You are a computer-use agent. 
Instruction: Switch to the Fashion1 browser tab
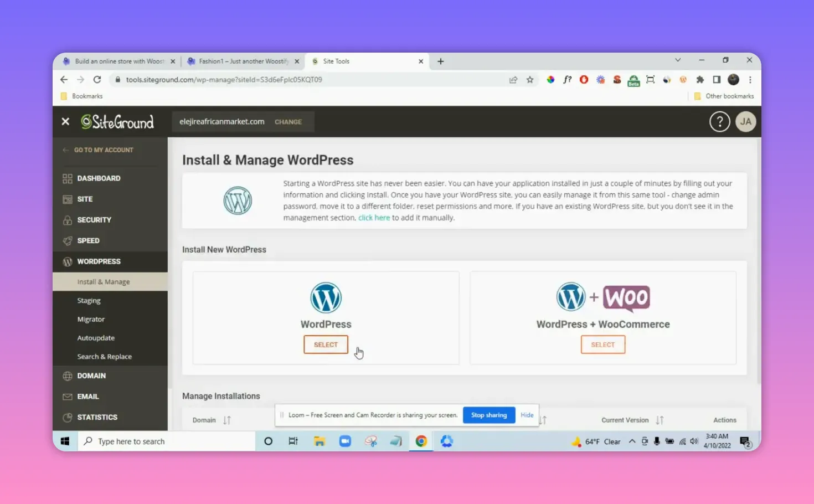pyautogui.click(x=238, y=61)
